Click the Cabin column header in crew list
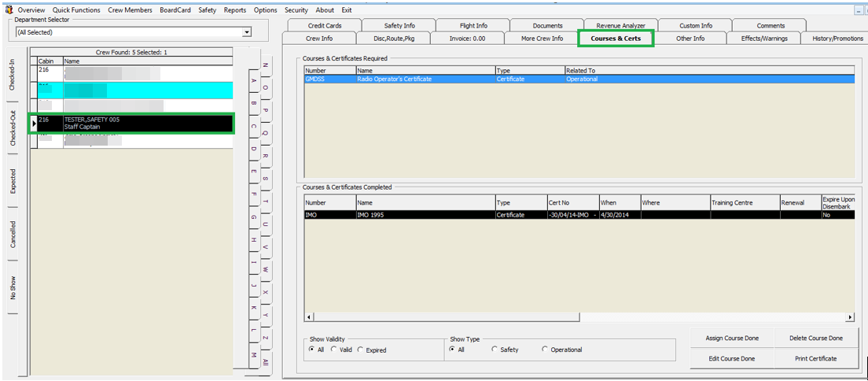Viewport: 868px width, 381px height. tap(50, 61)
